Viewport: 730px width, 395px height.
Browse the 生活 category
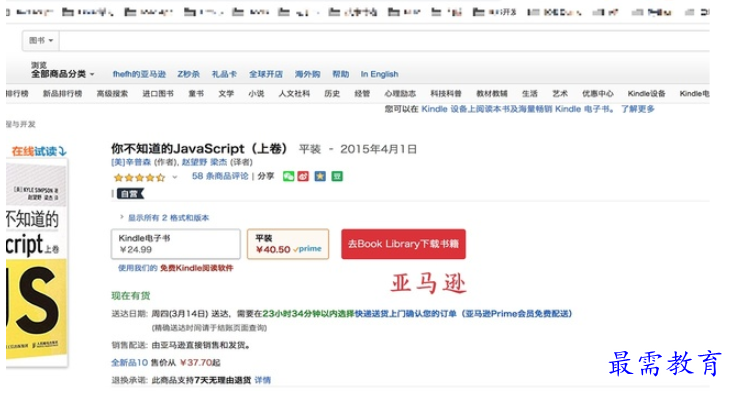pos(529,94)
